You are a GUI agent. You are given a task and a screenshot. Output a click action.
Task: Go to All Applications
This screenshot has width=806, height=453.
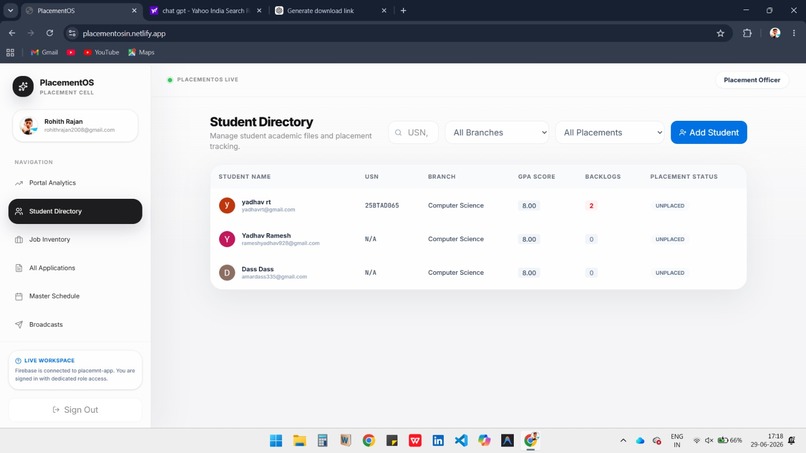[75, 268]
